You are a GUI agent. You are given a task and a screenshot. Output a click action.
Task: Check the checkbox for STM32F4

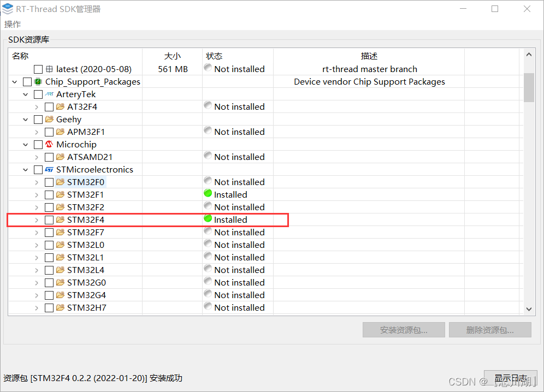click(x=49, y=219)
